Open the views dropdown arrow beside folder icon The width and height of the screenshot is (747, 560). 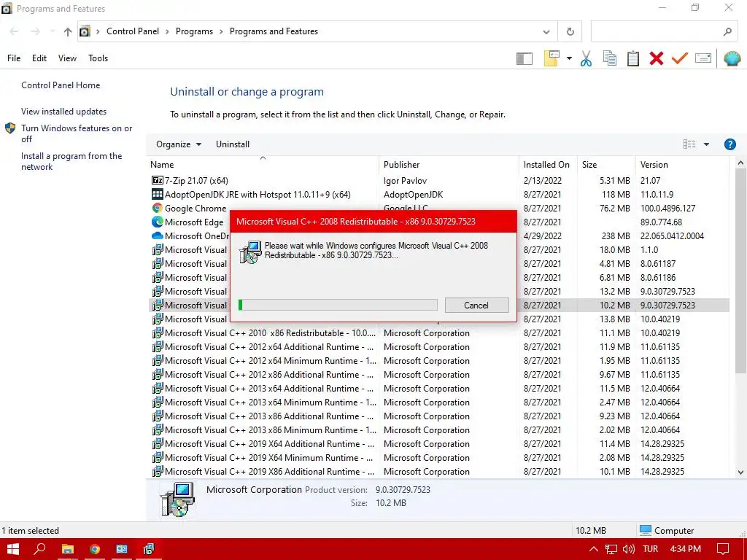tap(569, 58)
